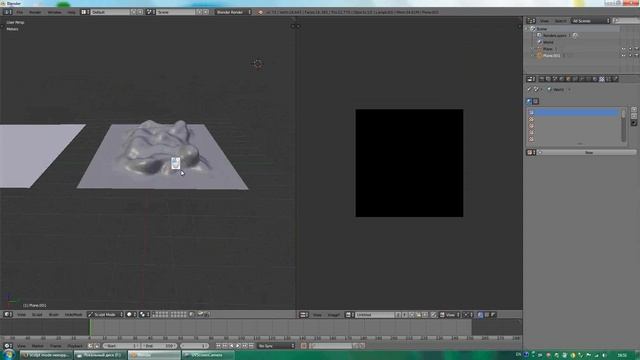Image resolution: width=640 pixels, height=360 pixels.
Task: Jump to last frame in timeline
Action: coord(251,346)
